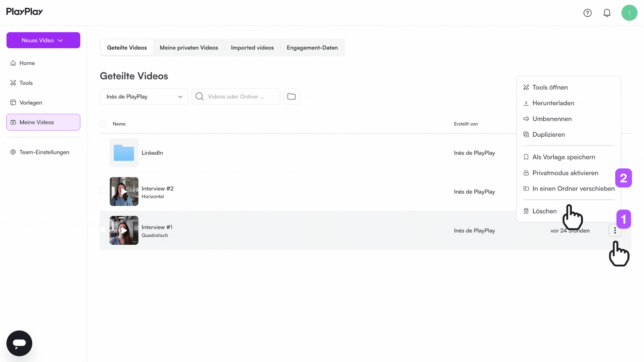This screenshot has height=362, width=644.
Task: Click the LinkedIn folder icon
Action: click(x=124, y=153)
